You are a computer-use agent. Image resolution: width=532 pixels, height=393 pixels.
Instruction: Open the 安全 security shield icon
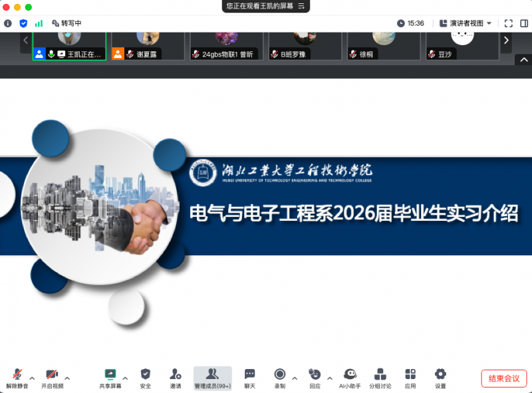(x=146, y=378)
